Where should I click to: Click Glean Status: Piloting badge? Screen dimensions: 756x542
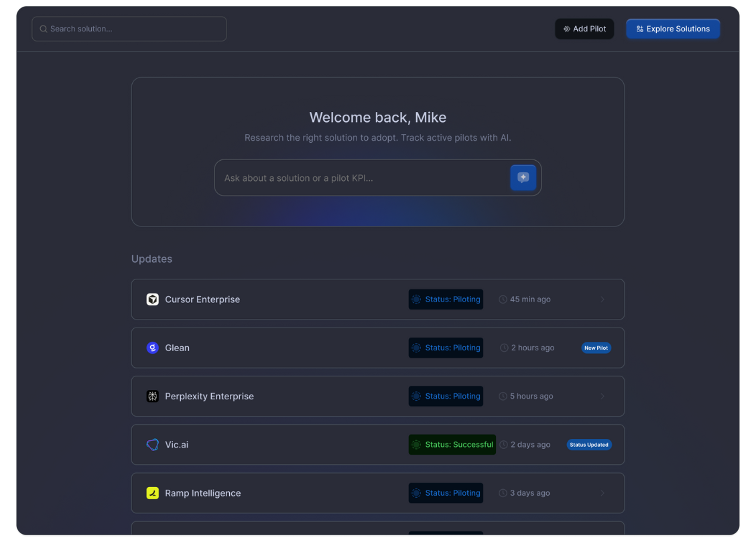[446, 348]
